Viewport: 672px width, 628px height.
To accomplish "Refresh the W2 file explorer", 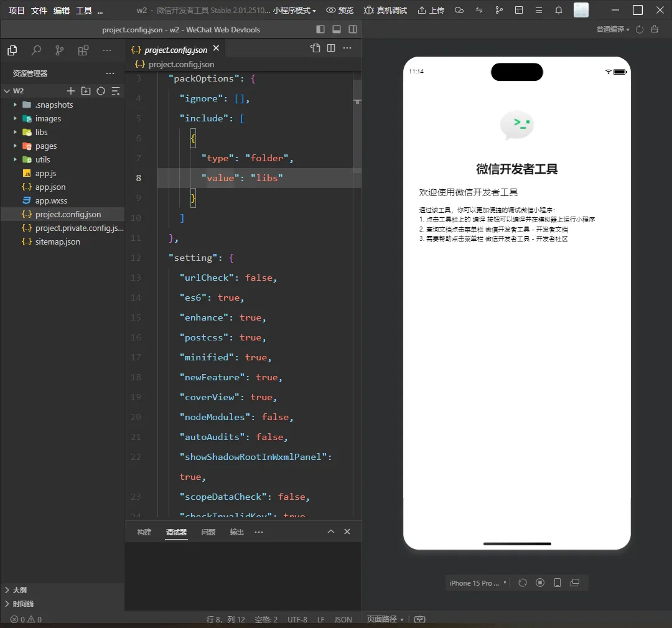I will click(x=101, y=91).
